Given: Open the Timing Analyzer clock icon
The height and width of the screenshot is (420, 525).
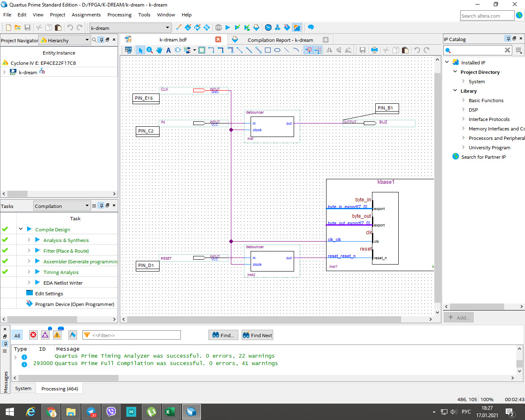Looking at the screenshot, I should [268, 27].
